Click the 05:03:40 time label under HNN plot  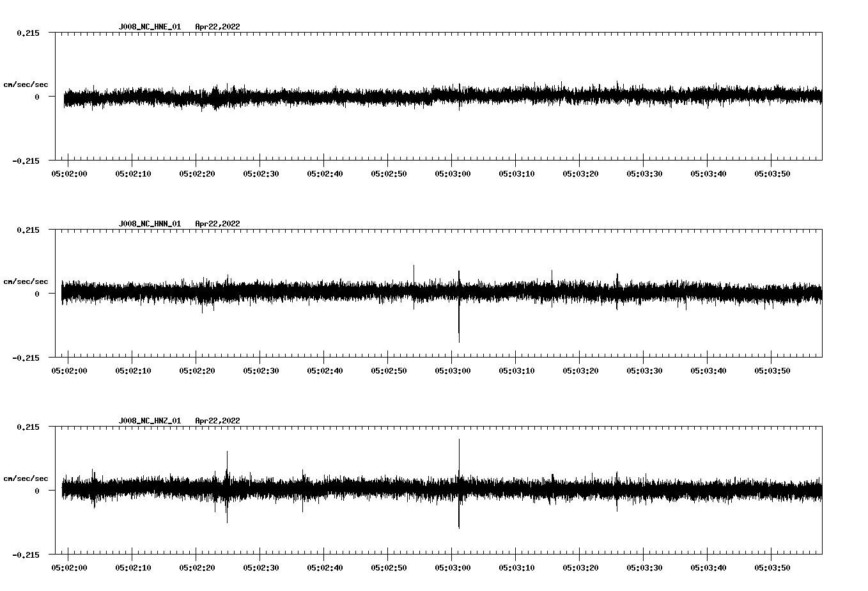708,370
